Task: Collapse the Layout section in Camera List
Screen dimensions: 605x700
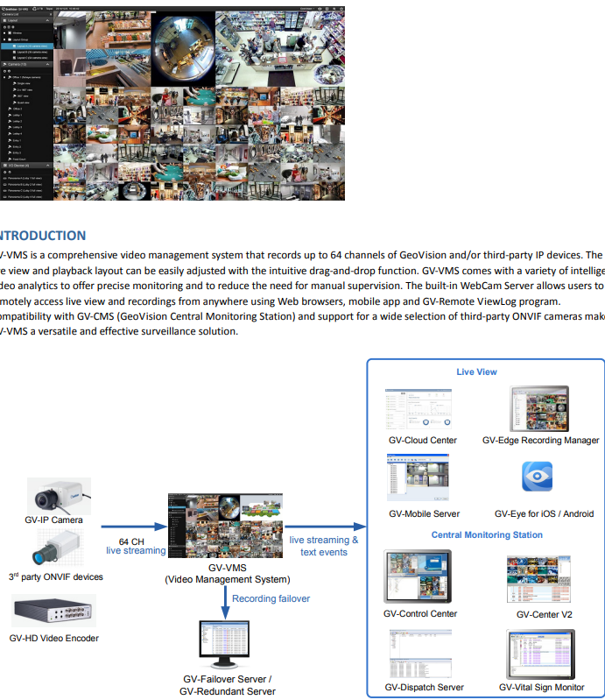Action: [47, 20]
